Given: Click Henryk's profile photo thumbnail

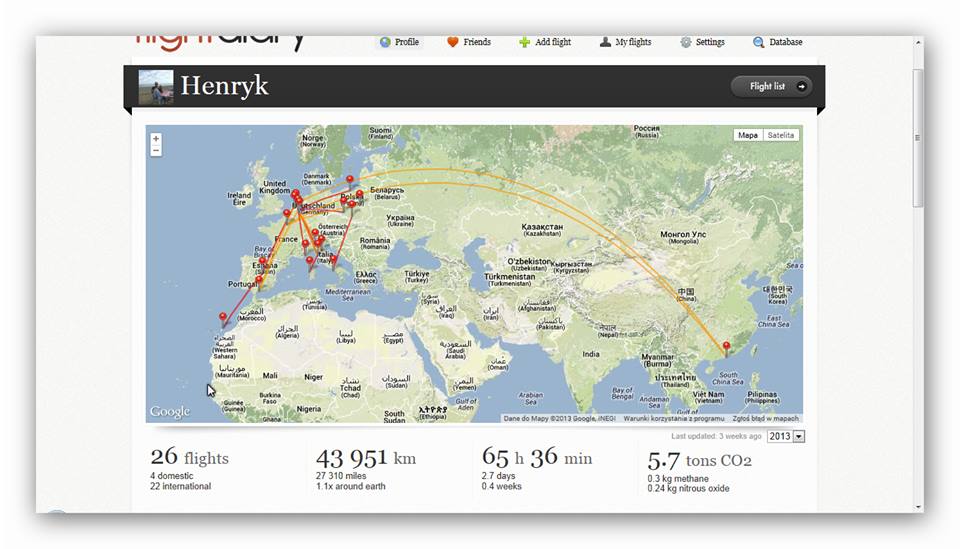Looking at the screenshot, I should (156, 86).
